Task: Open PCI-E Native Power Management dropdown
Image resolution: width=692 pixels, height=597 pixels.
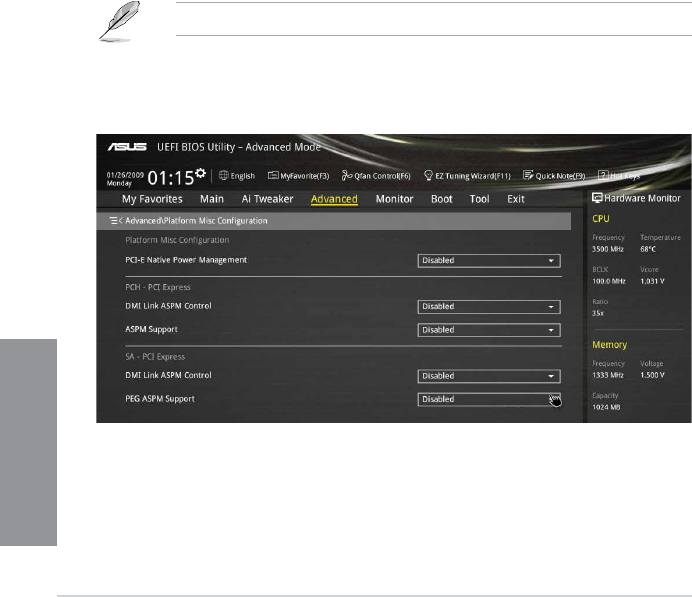Action: coord(489,260)
